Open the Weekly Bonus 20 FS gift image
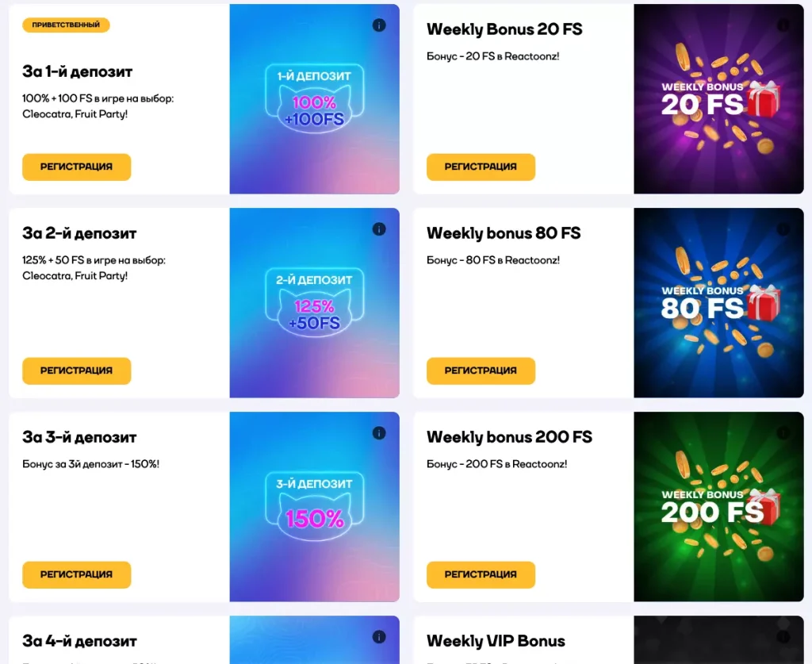Screen dimensions: 812x664 (x=718, y=99)
